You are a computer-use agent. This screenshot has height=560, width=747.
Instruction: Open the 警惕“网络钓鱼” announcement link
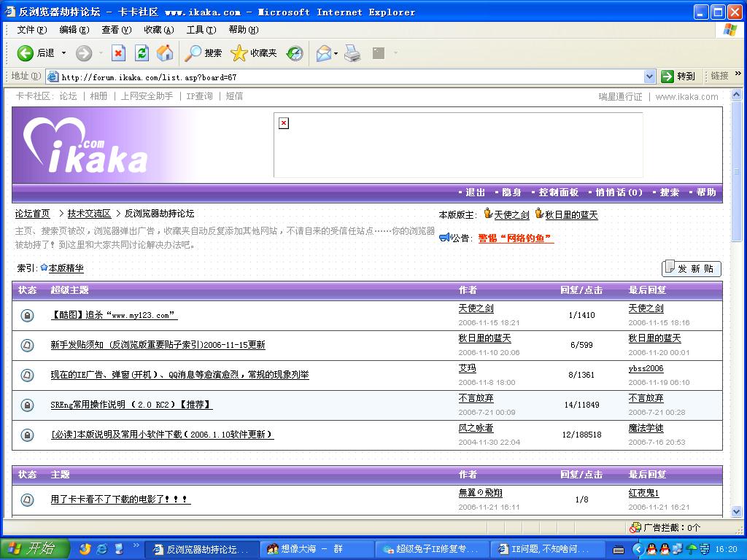[516, 238]
